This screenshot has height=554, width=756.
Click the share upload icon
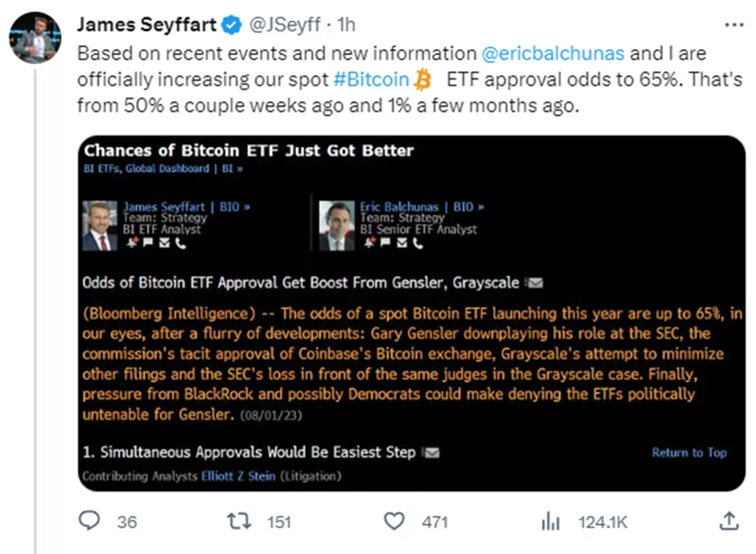[729, 521]
